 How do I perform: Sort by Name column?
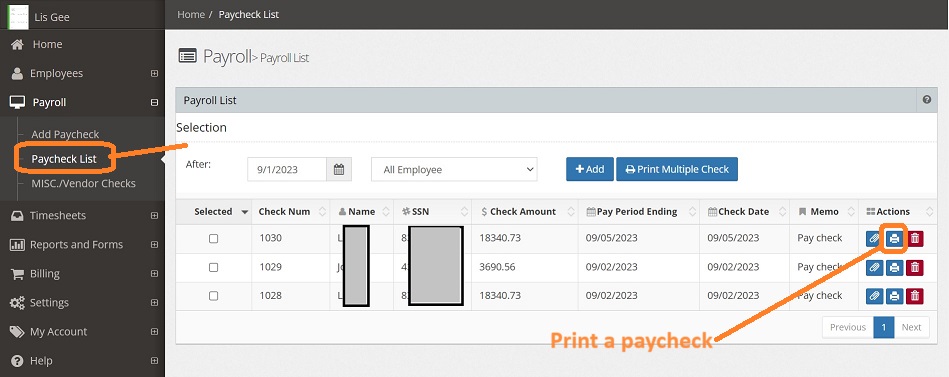point(361,212)
